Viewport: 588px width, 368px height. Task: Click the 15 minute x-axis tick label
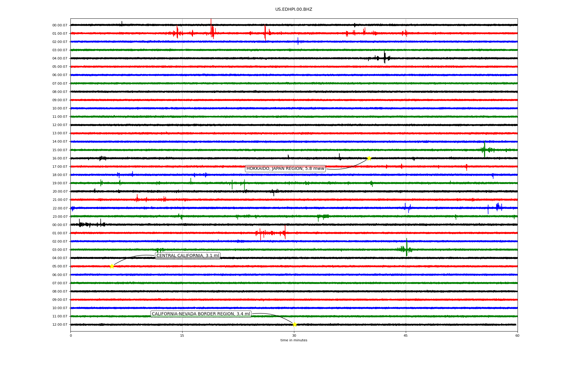pyautogui.click(x=182, y=335)
